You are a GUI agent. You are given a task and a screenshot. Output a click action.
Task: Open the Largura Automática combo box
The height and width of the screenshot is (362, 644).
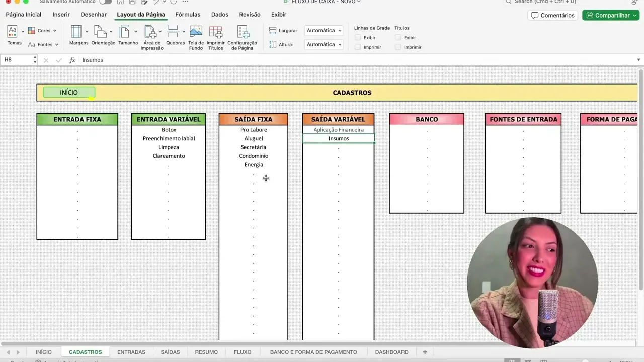coord(324,31)
